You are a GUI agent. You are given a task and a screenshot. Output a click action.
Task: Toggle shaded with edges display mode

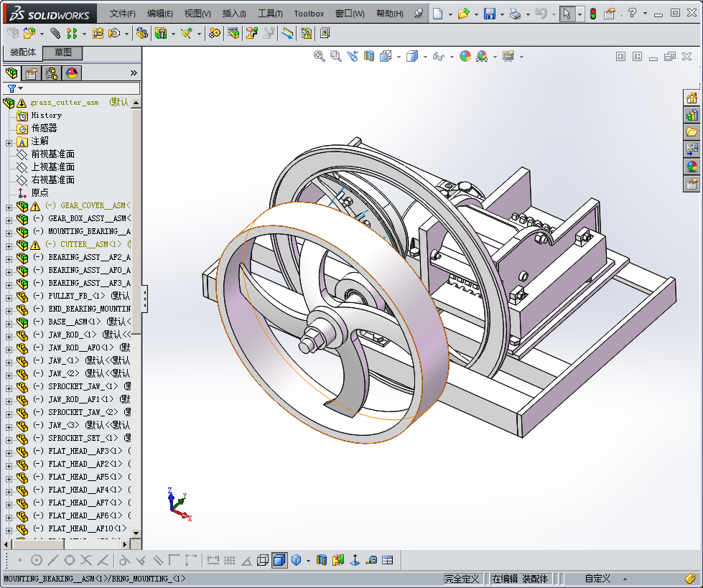tap(279, 560)
